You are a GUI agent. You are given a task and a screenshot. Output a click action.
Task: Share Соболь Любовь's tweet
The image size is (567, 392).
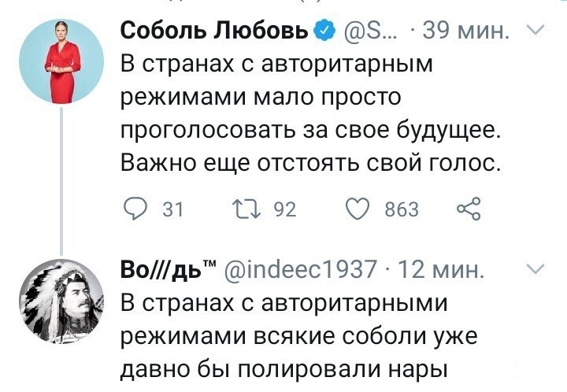(x=469, y=209)
